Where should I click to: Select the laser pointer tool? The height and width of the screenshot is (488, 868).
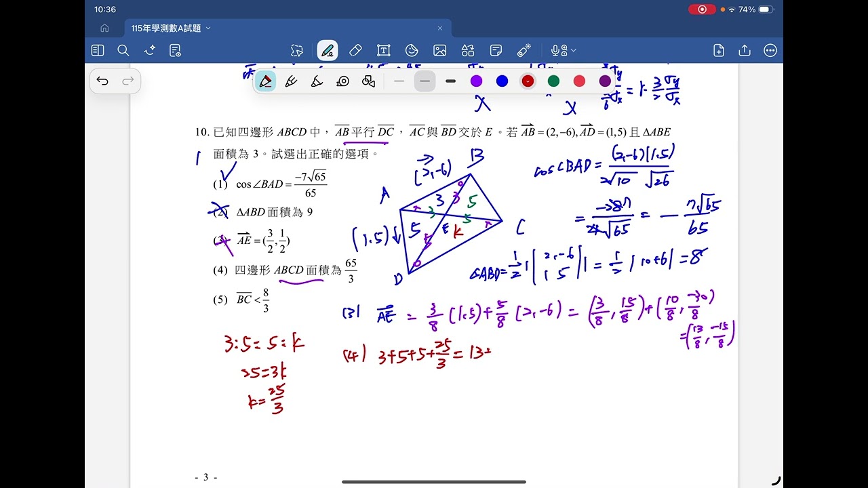click(x=524, y=50)
